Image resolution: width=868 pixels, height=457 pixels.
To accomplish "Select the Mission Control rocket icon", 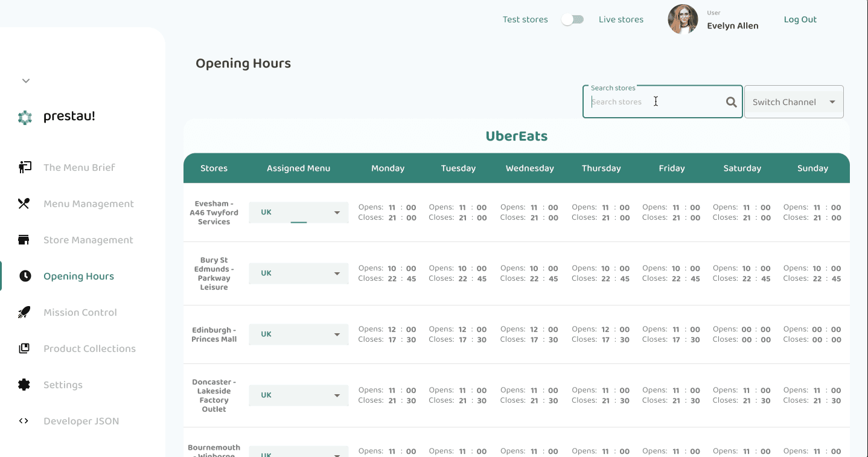I will pyautogui.click(x=24, y=312).
